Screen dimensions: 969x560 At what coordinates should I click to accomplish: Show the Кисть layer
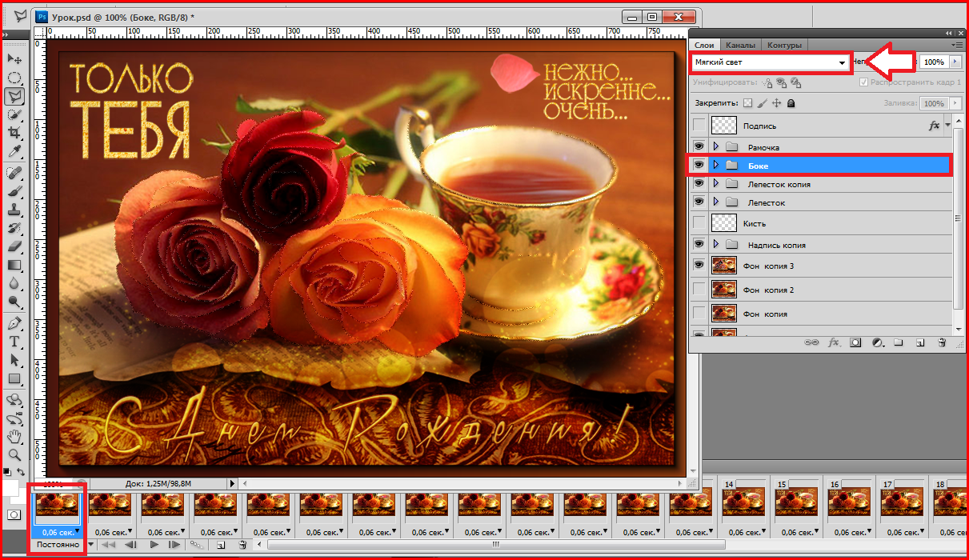coord(699,223)
